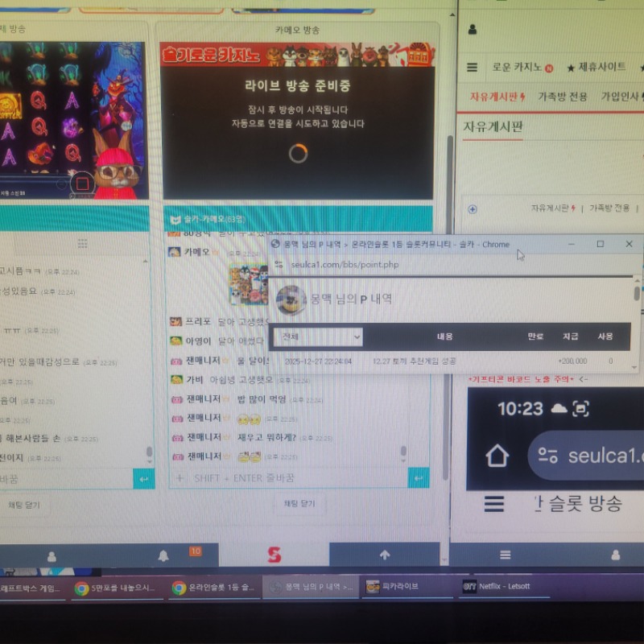
Task: Select the 자유게시판 tab
Action: 497,97
